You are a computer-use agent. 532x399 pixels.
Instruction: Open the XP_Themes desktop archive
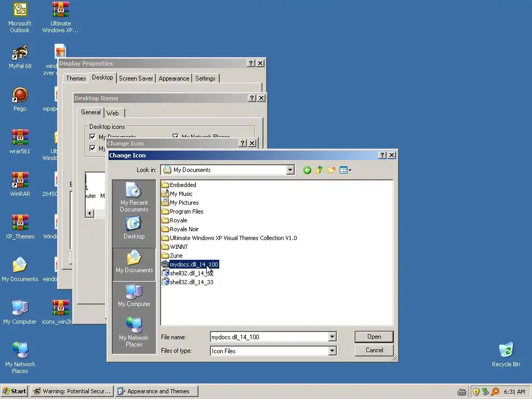20,228
